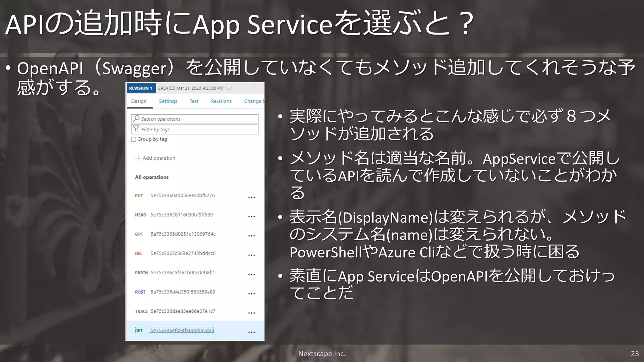
Task: Open the ellipsis menu for PATCH operation
Action: click(x=252, y=274)
